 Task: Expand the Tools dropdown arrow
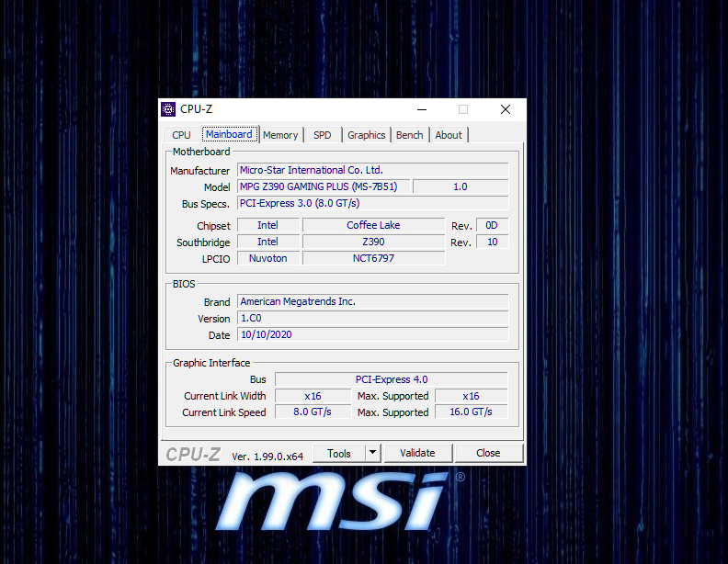[373, 453]
